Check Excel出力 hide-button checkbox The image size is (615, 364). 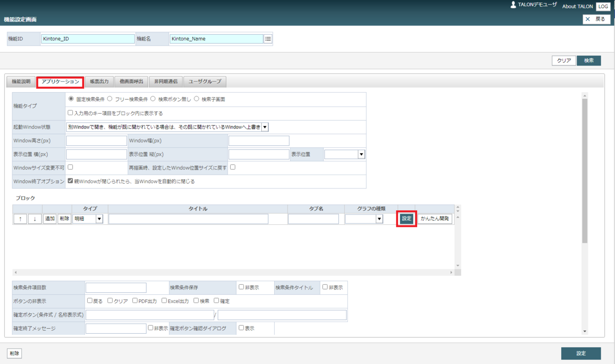click(x=164, y=301)
